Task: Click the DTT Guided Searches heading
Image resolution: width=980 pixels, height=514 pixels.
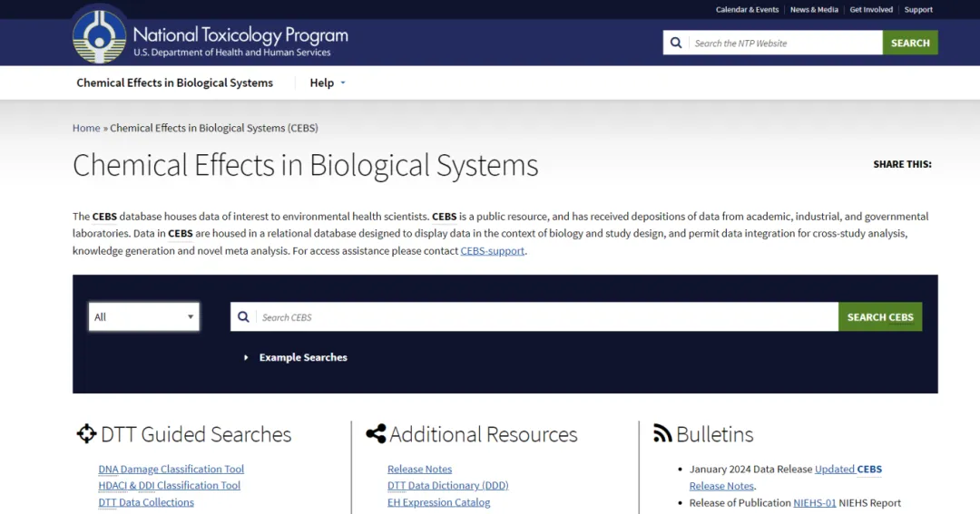Action: (196, 434)
